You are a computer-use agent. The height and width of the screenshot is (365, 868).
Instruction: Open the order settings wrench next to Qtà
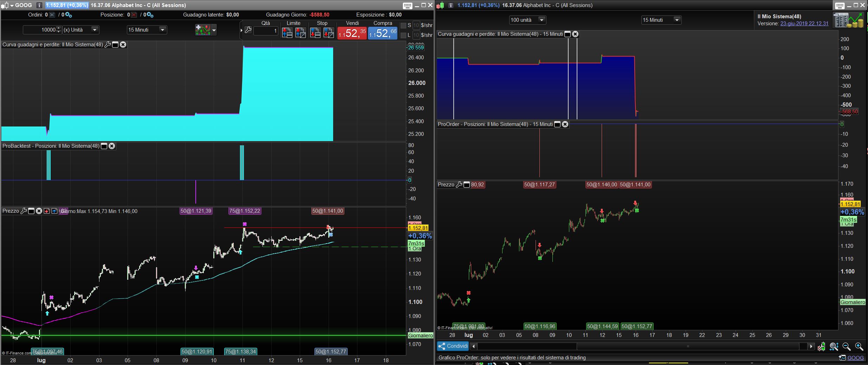(x=248, y=30)
